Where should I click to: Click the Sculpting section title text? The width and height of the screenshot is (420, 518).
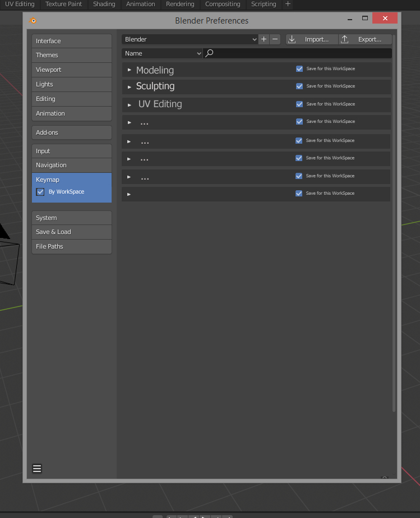click(x=155, y=86)
